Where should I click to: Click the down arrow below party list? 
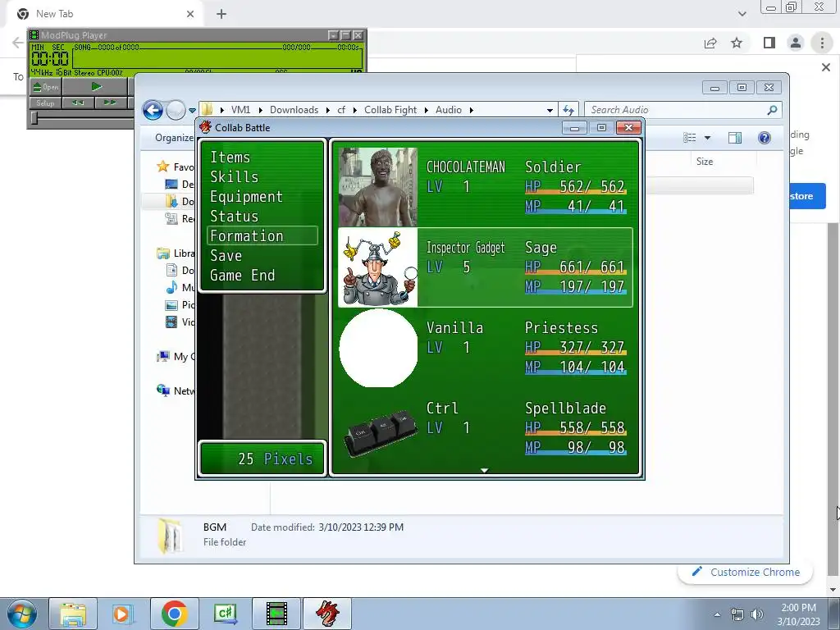click(484, 470)
